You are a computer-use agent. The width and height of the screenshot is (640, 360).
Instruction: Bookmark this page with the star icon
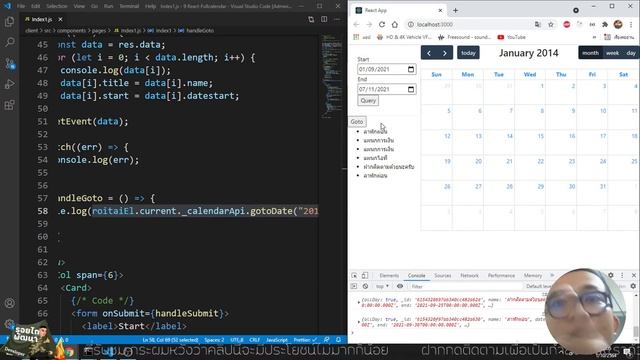pos(551,24)
